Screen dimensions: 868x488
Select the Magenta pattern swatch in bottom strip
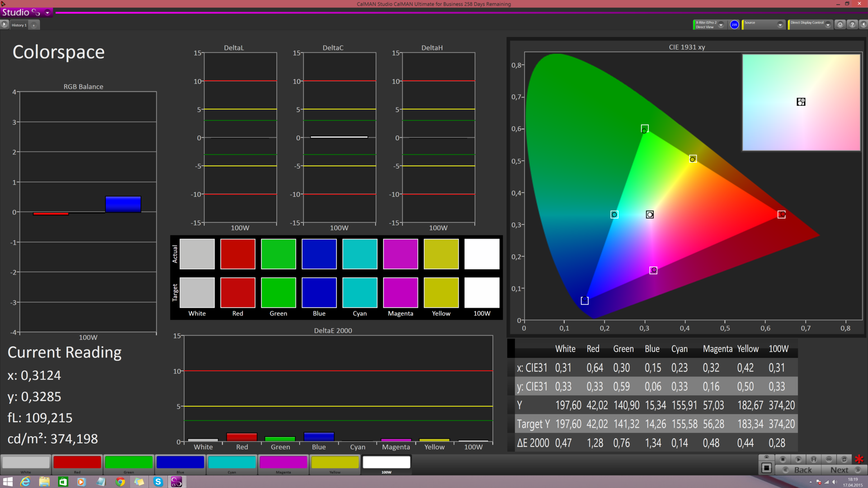click(x=283, y=463)
